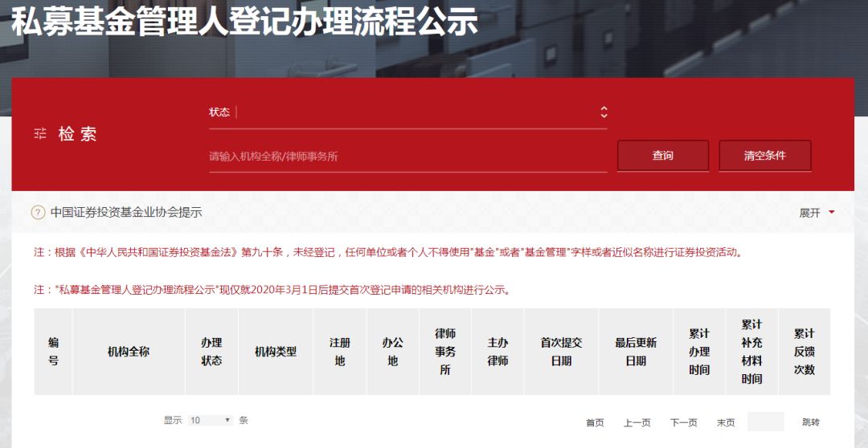Click the 中国证券投资基金业协会提示 heading text
Viewport: 868px width, 448px height.
click(x=126, y=213)
